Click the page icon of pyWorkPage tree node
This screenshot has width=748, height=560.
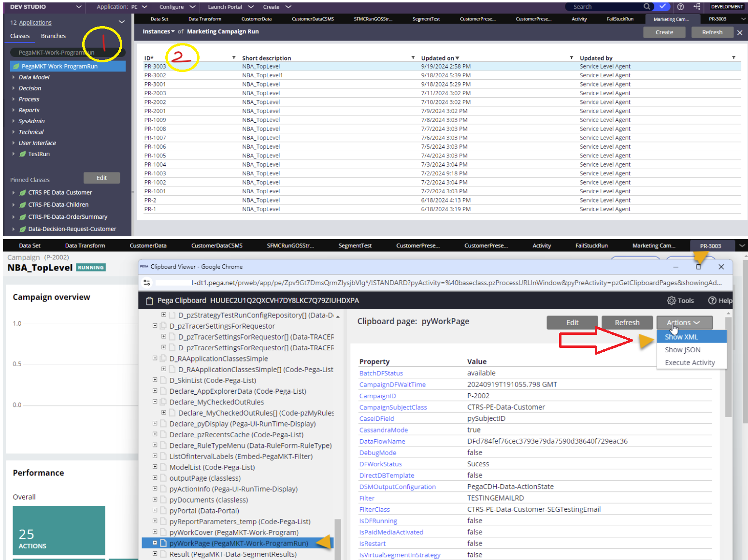coord(163,543)
